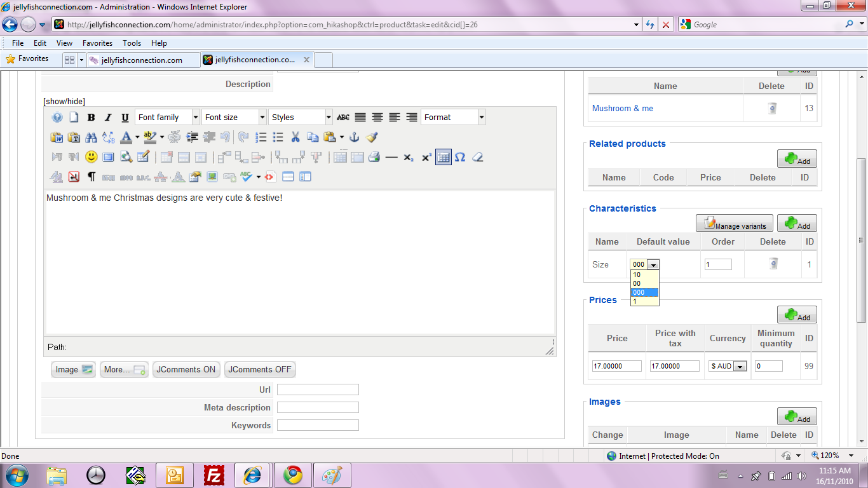Choose the 000 option in the size list
This screenshot has width=868, height=488.
pyautogui.click(x=644, y=292)
